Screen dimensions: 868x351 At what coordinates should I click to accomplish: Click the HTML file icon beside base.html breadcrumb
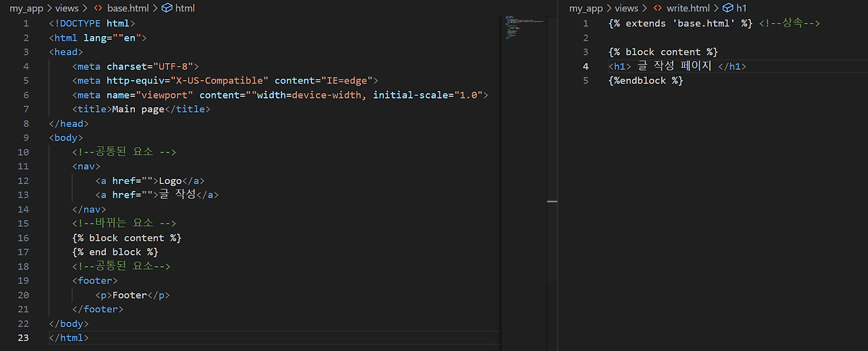(x=98, y=8)
